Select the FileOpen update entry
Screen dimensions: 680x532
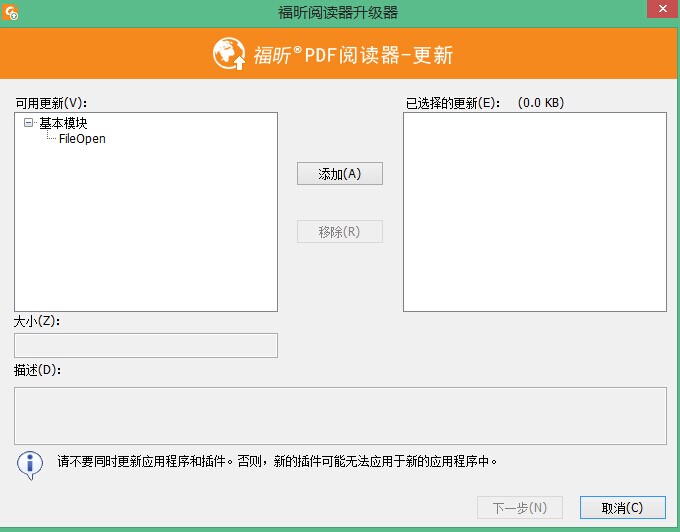pos(82,139)
